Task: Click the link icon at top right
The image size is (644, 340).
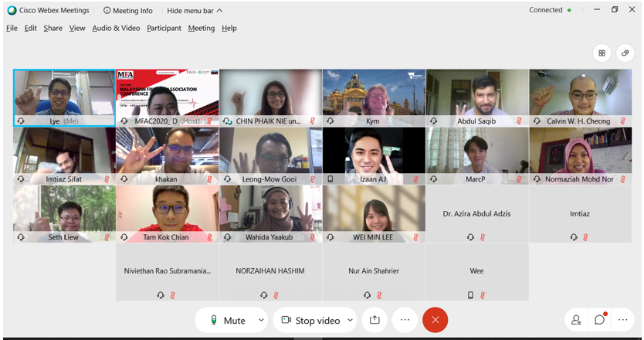Action: tap(625, 53)
